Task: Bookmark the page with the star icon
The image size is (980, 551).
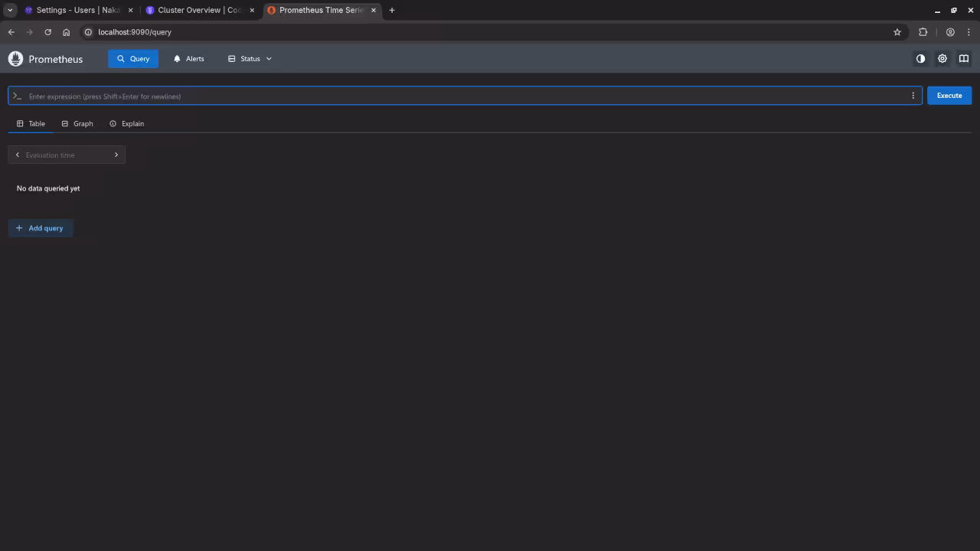Action: (x=897, y=32)
